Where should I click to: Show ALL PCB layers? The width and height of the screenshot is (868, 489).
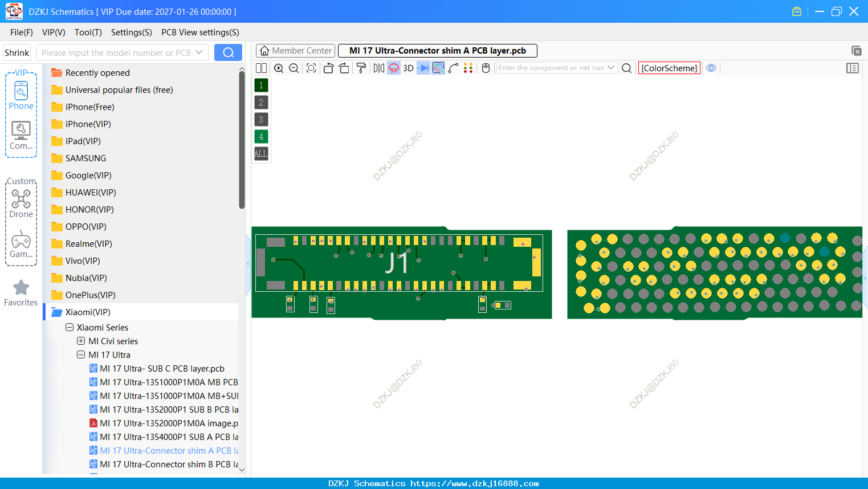[261, 154]
